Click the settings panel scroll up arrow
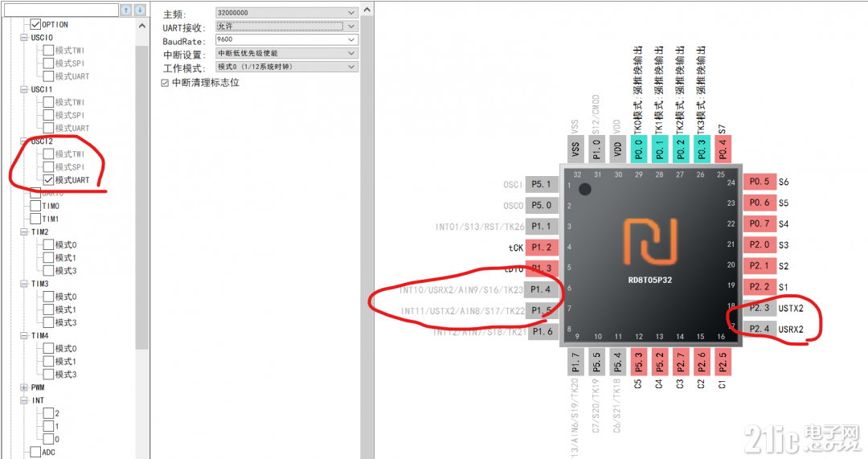868x459 pixels. point(366,10)
